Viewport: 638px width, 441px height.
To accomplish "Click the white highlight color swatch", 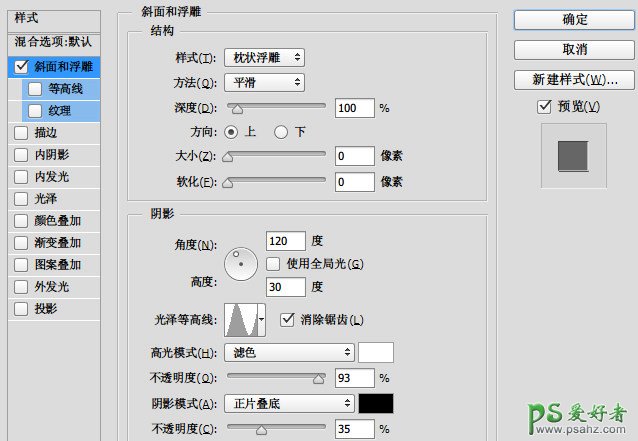I will 376,352.
